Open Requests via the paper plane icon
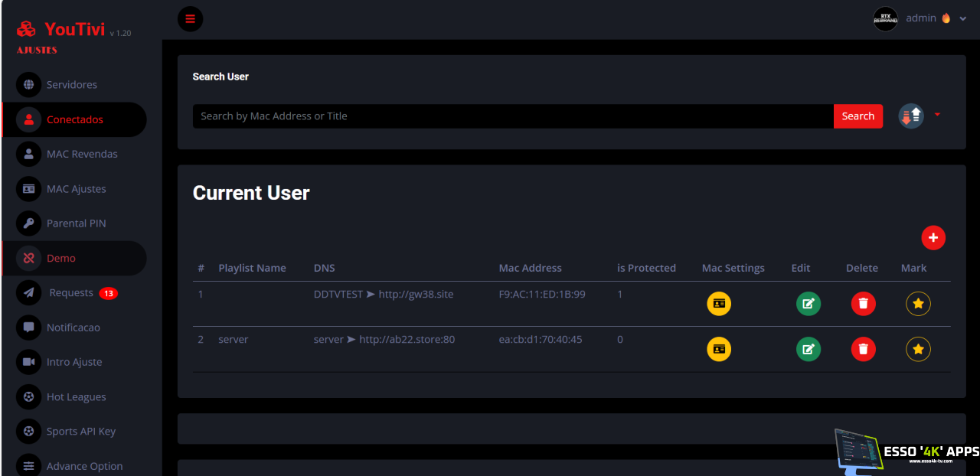 tap(28, 292)
